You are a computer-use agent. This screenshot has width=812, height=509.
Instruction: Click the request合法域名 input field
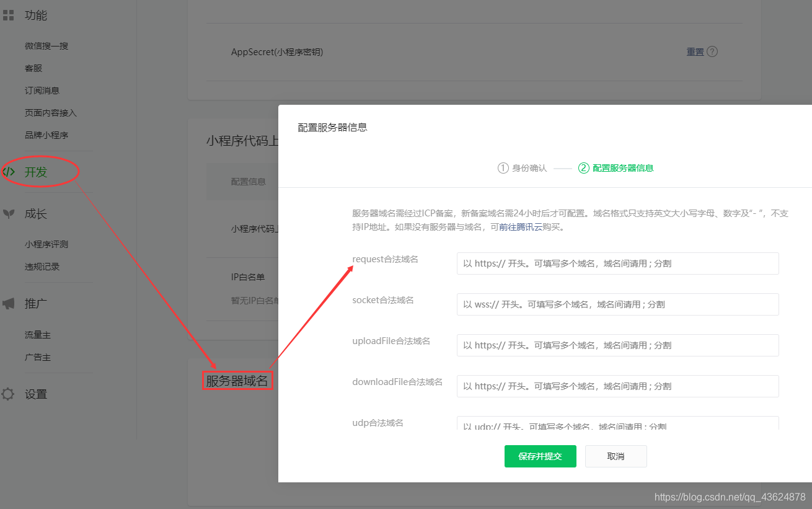[x=617, y=263]
